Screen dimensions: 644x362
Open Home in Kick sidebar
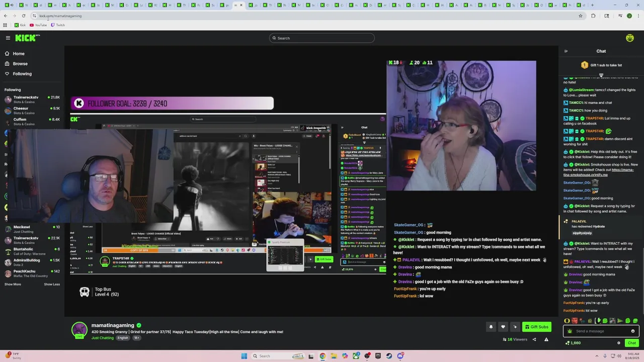click(x=19, y=53)
